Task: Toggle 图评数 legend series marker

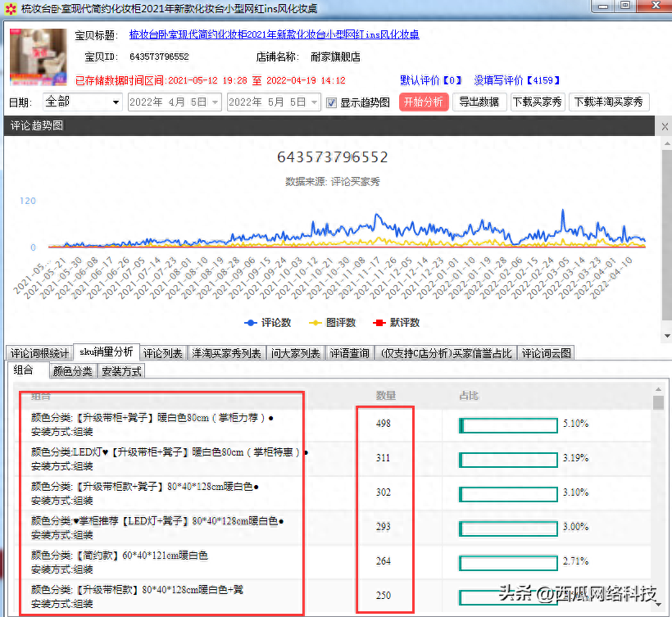Action: tap(316, 323)
